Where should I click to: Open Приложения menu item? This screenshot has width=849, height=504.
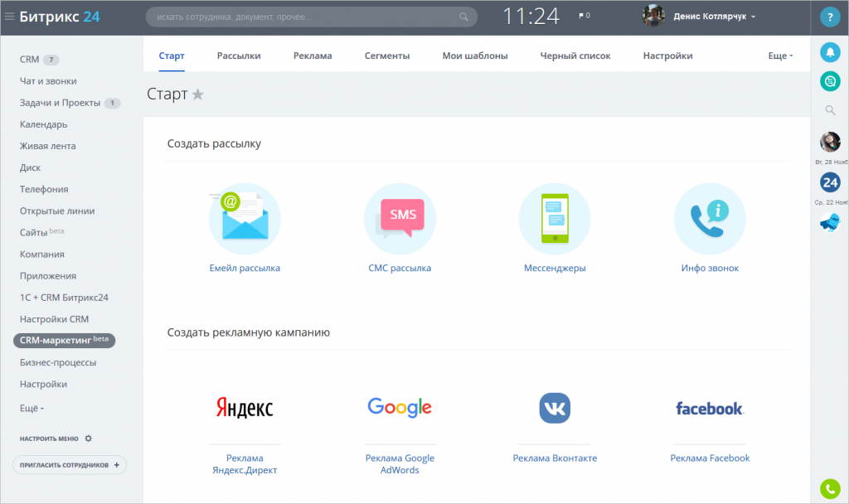point(47,276)
